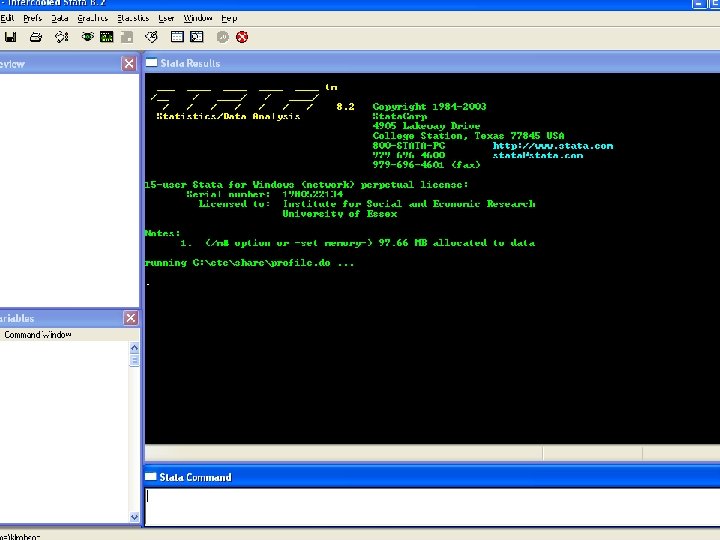This screenshot has width=720, height=540.
Task: Click the Begin Log toolbar icon
Action: click(62, 37)
